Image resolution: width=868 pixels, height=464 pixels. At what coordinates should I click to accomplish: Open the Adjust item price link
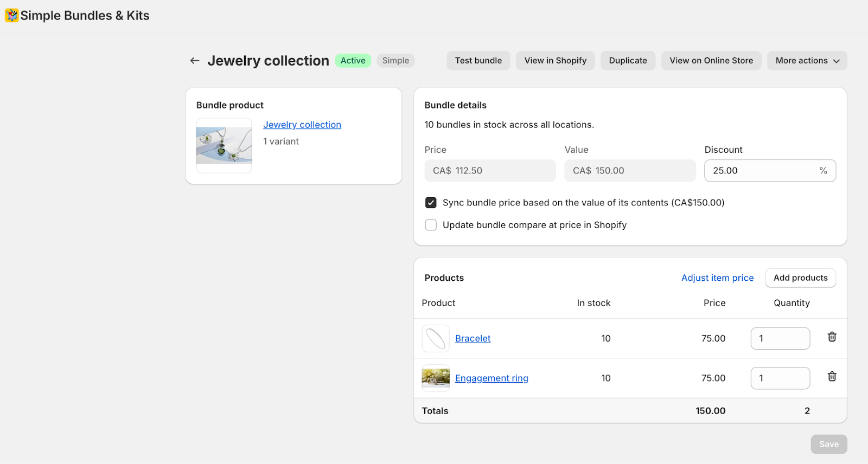click(x=717, y=278)
